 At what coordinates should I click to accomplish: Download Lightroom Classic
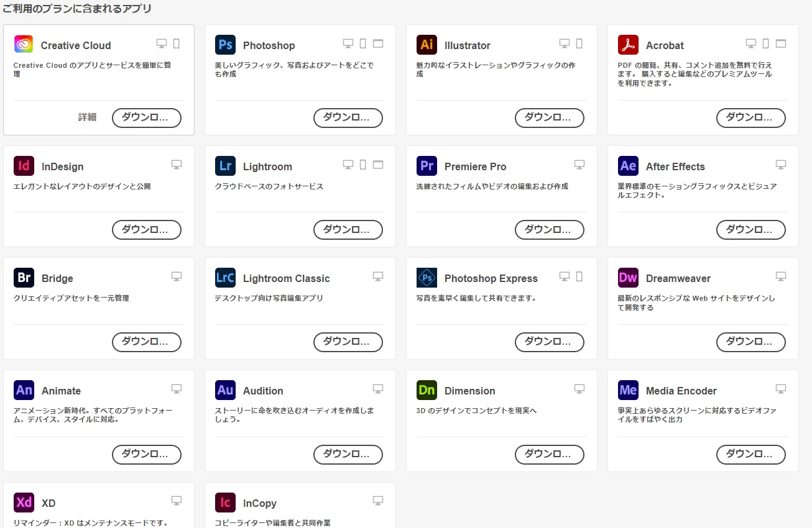tap(348, 342)
